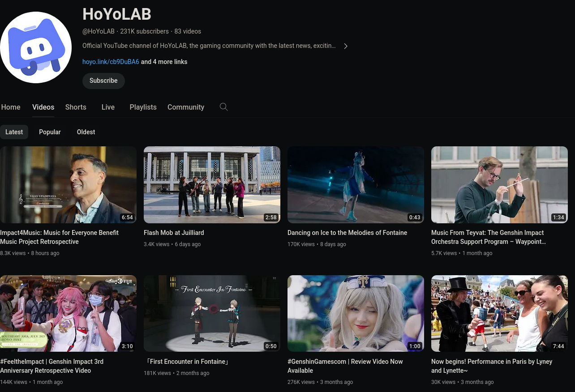Click the HoYoLAB channel avatar icon

(x=36, y=47)
